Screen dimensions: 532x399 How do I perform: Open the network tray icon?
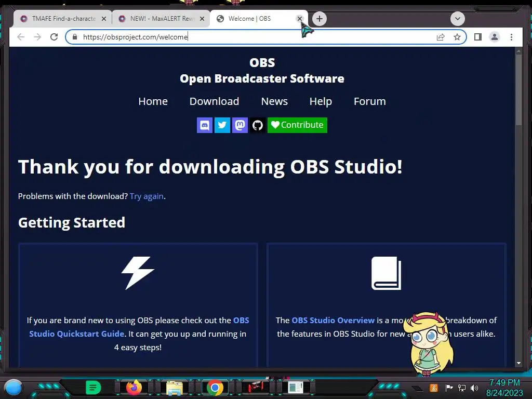(x=462, y=388)
